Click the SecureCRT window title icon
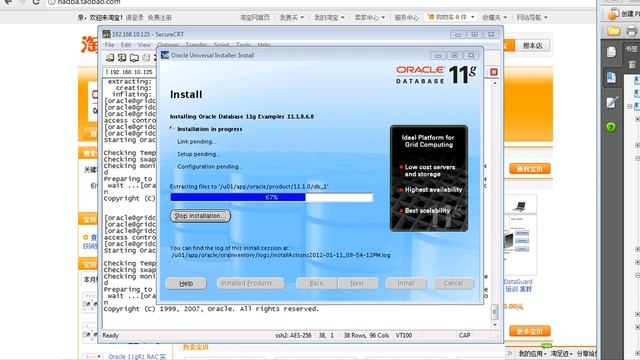Image resolution: width=640 pixels, height=360 pixels. (x=107, y=34)
